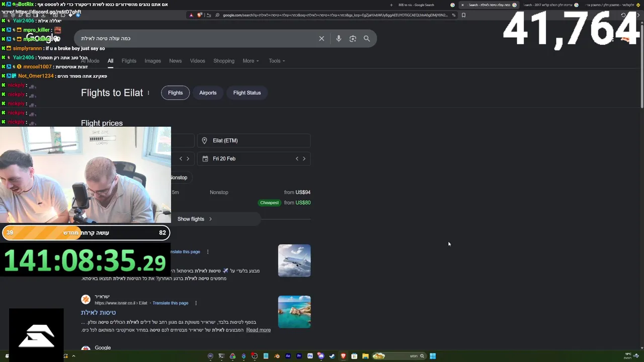The width and height of the screenshot is (644, 362).
Task: Expand the More search menu
Action: click(x=251, y=61)
